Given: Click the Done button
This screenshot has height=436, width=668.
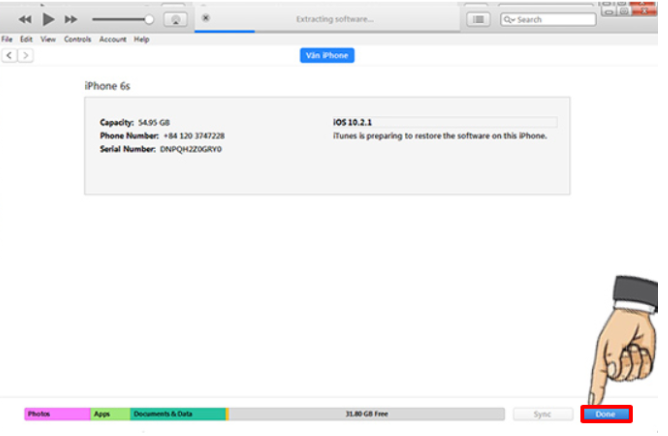Looking at the screenshot, I should click(x=605, y=414).
